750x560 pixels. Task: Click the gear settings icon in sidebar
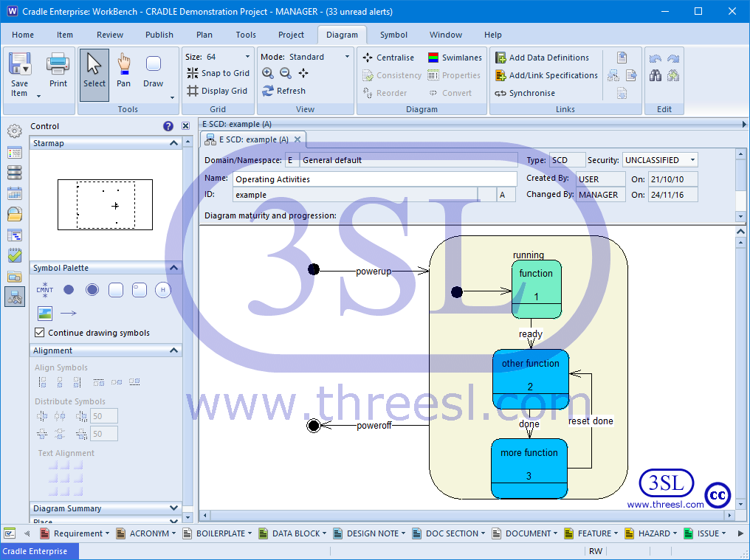[x=14, y=131]
